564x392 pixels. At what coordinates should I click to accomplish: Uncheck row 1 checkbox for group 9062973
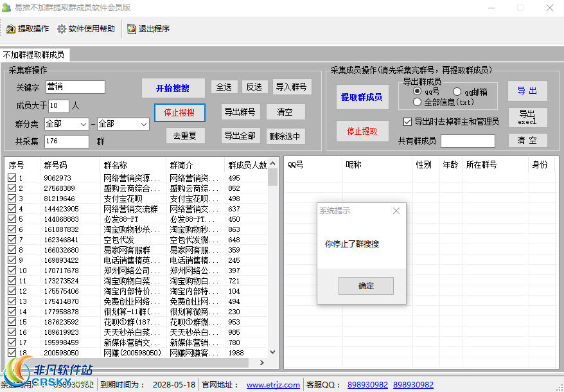pos(12,178)
